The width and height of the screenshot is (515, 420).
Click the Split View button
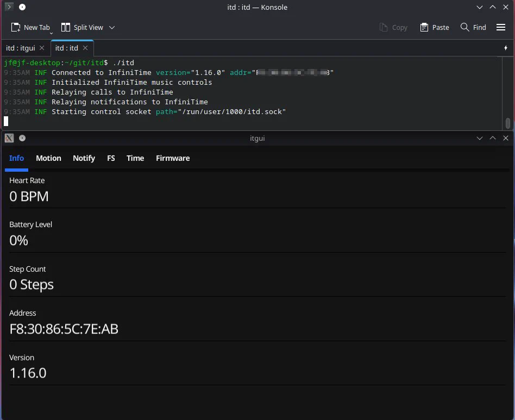point(82,28)
